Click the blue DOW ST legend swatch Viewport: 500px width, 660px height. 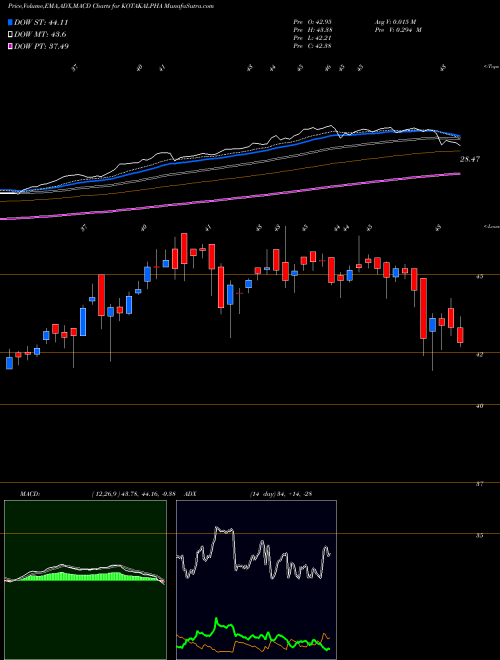[10, 22]
